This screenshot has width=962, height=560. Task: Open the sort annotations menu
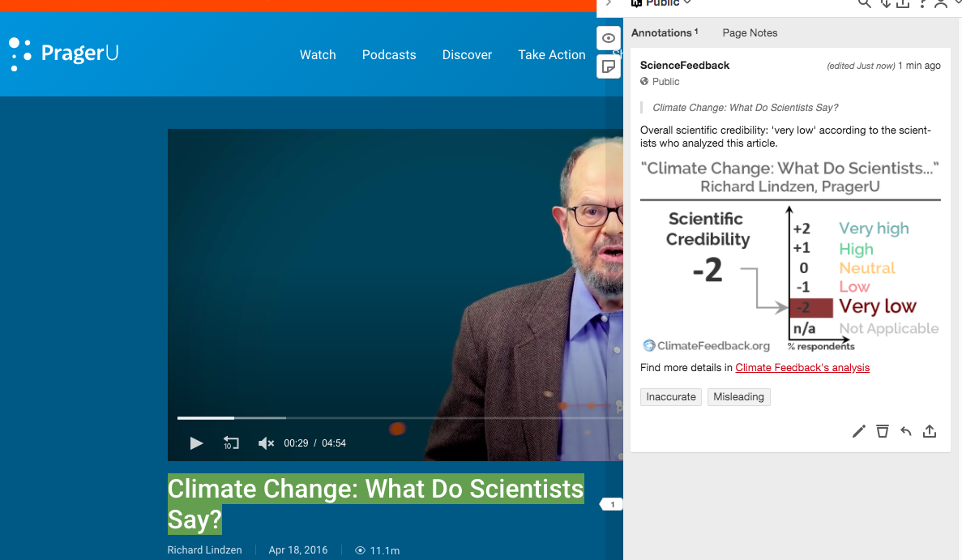coord(885,4)
